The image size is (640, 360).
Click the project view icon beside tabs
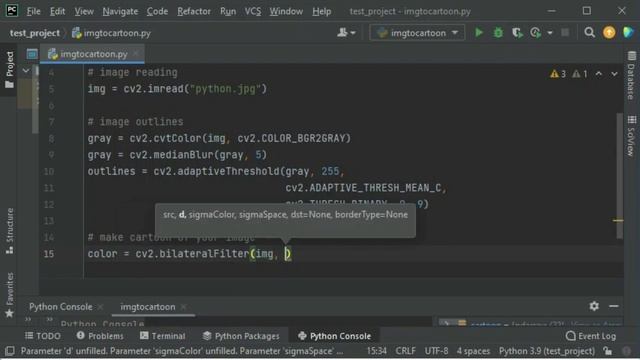coord(32,54)
